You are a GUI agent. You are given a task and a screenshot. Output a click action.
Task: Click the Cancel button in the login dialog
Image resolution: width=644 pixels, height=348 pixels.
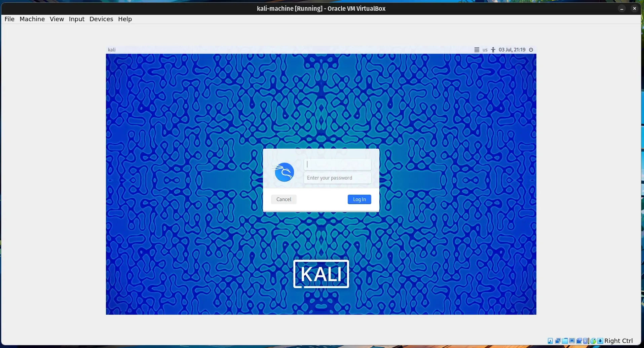click(x=283, y=199)
